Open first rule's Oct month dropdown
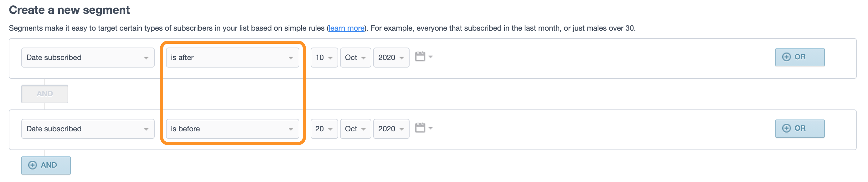 (355, 58)
